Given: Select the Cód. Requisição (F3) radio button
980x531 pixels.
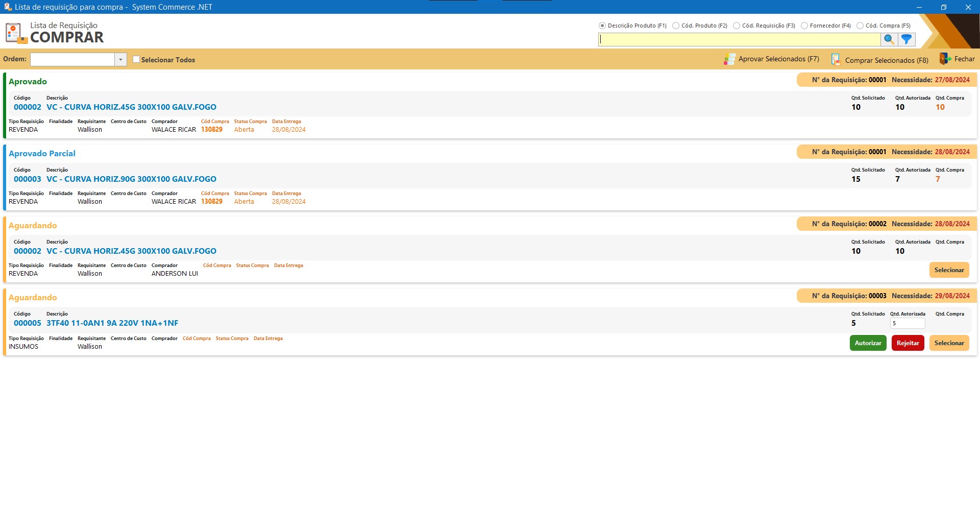Looking at the screenshot, I should (737, 26).
